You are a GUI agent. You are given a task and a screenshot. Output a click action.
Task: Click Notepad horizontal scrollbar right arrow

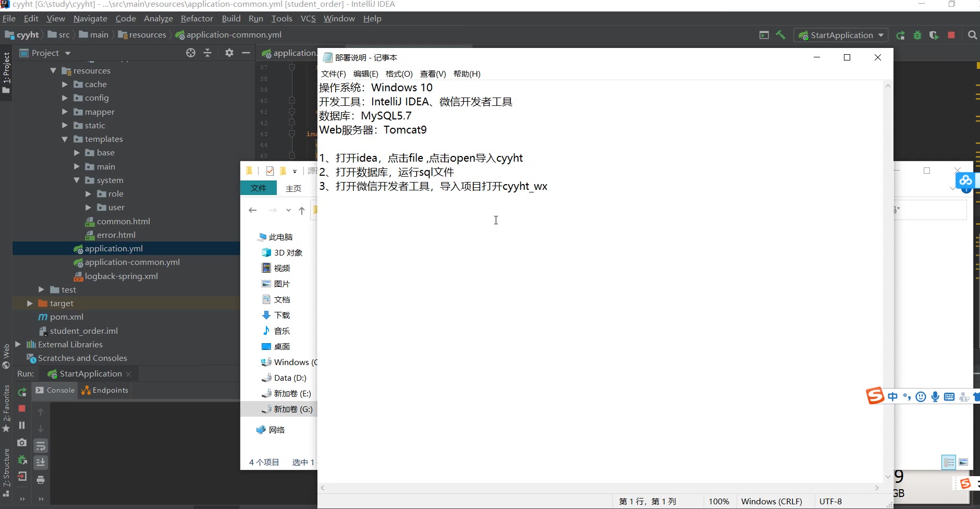click(x=877, y=488)
